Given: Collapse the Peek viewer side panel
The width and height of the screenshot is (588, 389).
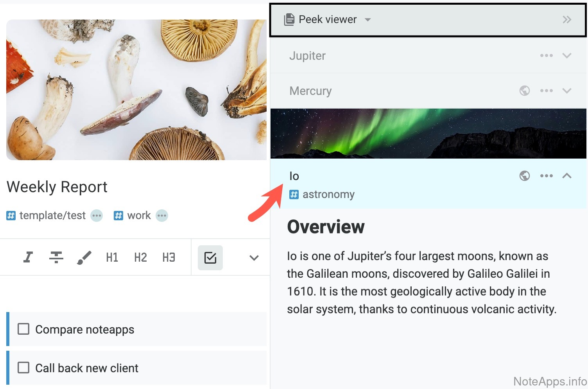Looking at the screenshot, I should point(567,20).
